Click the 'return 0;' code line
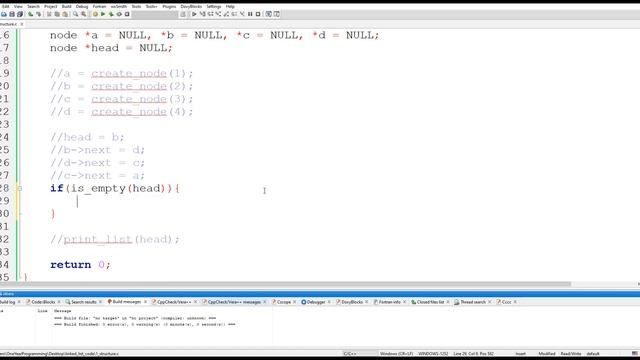Viewport: 640px width, 360px height. (x=80, y=264)
